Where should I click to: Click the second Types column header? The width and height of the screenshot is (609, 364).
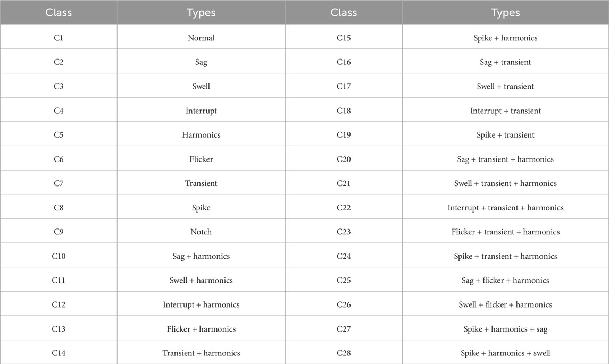tap(505, 12)
